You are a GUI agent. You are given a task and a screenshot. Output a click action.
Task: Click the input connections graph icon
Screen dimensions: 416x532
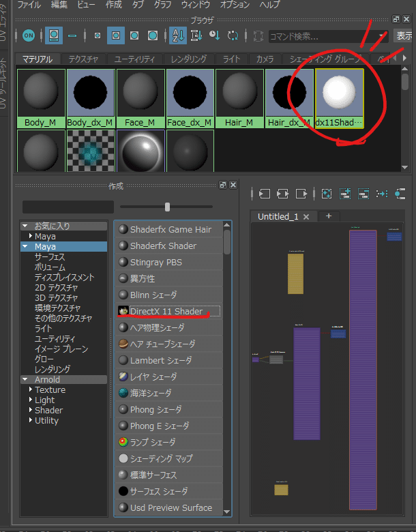click(x=265, y=194)
